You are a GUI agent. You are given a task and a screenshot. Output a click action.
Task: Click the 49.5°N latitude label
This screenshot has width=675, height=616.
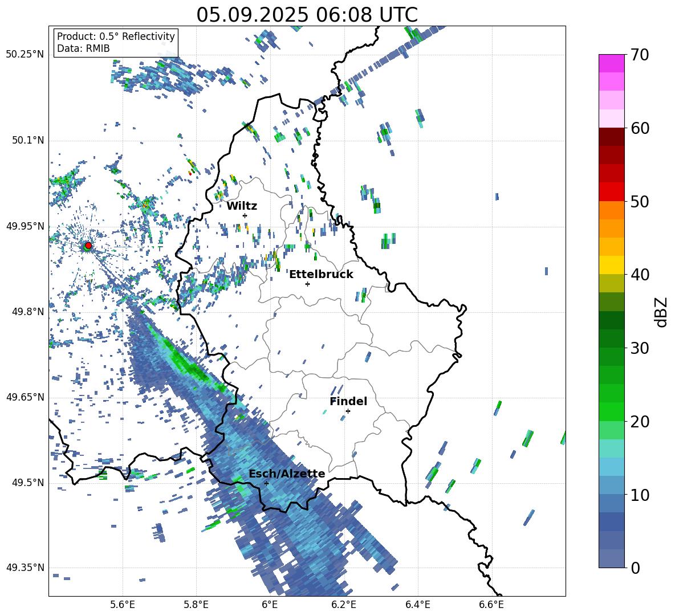coord(27,483)
